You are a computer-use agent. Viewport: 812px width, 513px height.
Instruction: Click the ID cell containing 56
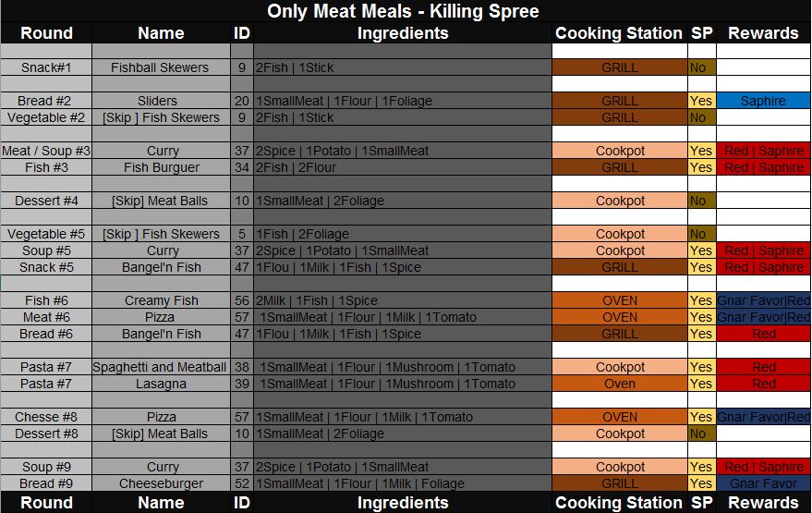tap(241, 300)
